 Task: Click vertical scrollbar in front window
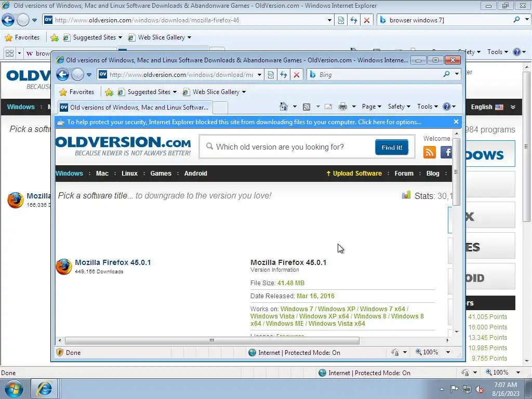(457, 171)
